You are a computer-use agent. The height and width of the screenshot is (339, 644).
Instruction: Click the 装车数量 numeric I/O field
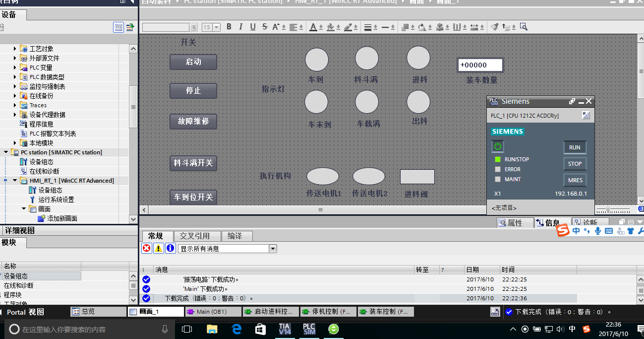[479, 65]
